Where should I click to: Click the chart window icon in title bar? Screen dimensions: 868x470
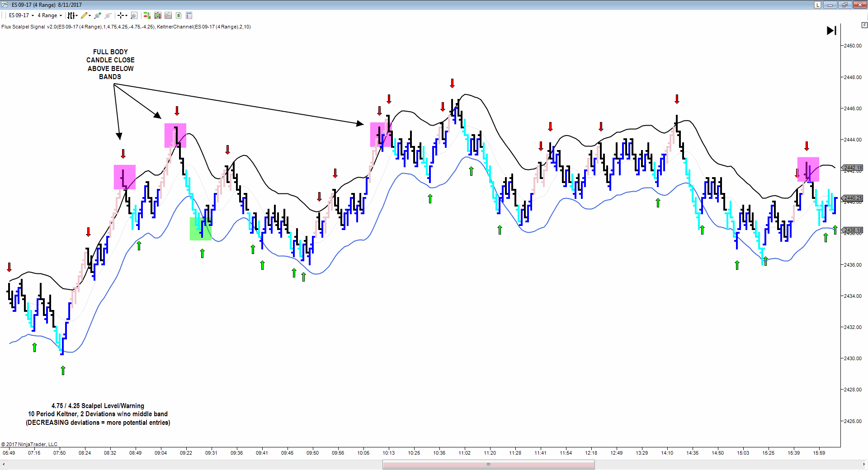pos(5,5)
